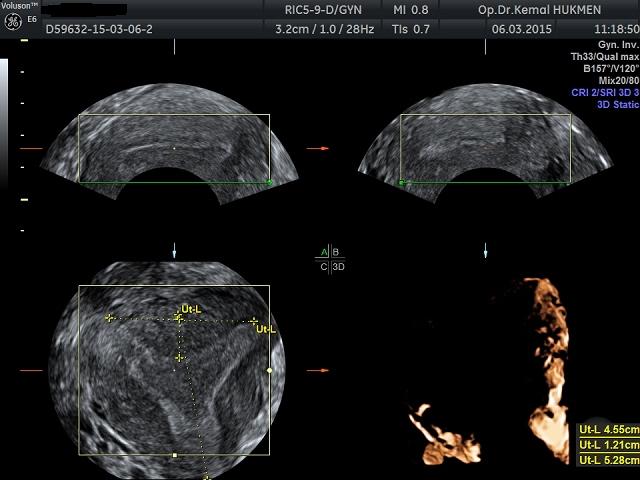Click the blue arrow marker above plane C
Viewport: 640px width, 480px height.
coord(174,250)
